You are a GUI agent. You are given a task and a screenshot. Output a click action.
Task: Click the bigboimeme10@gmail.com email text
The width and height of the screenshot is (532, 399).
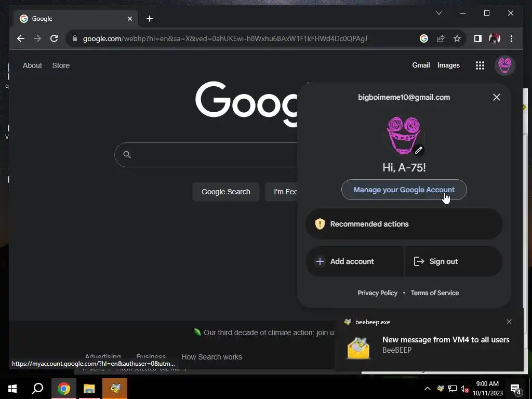pyautogui.click(x=404, y=97)
